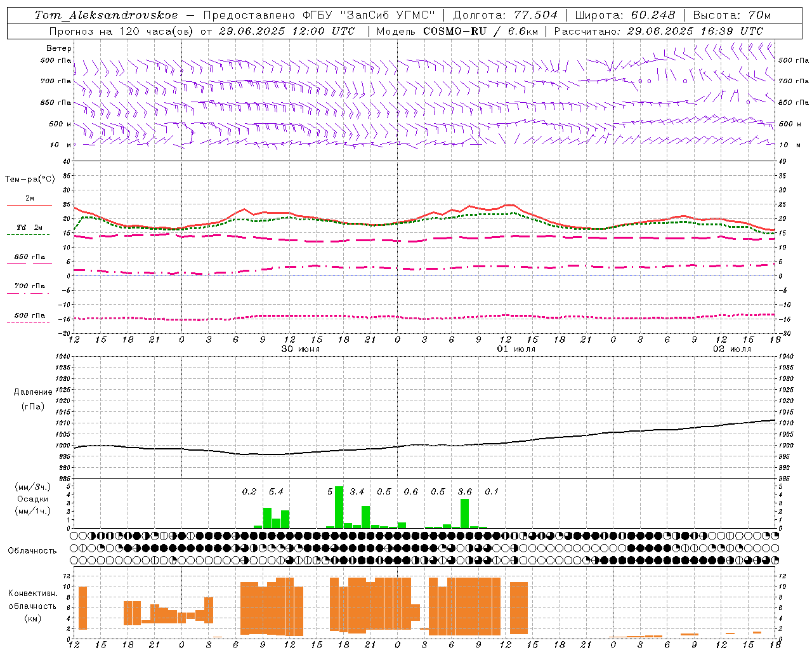Click the date label 02 июля

[x=731, y=349]
